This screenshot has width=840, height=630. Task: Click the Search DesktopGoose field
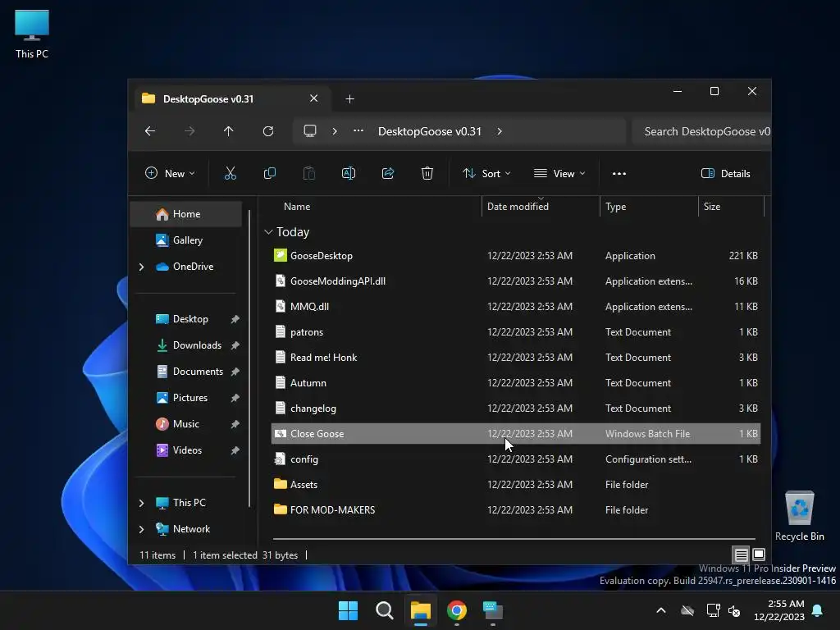pyautogui.click(x=701, y=131)
